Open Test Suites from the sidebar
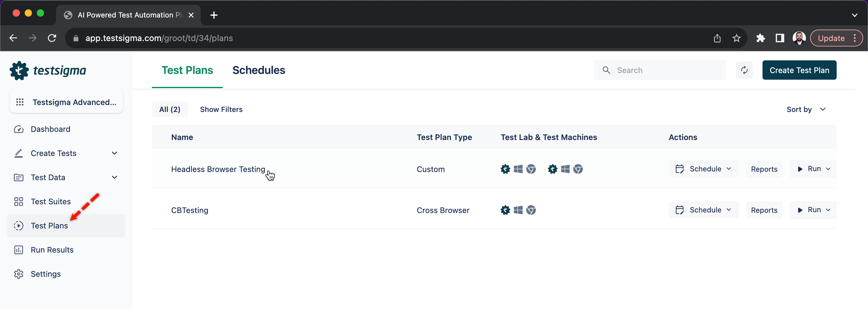The width and height of the screenshot is (868, 309). point(66,201)
